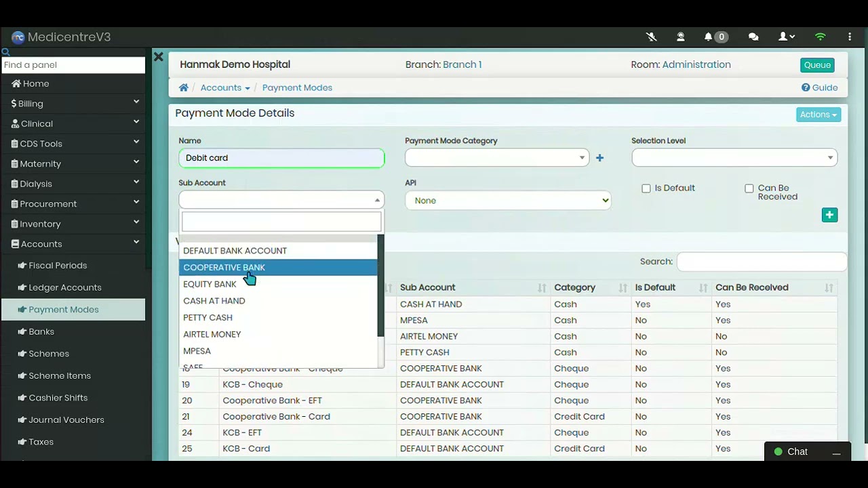
Task: Click the Name field containing Debit card
Action: (281, 158)
